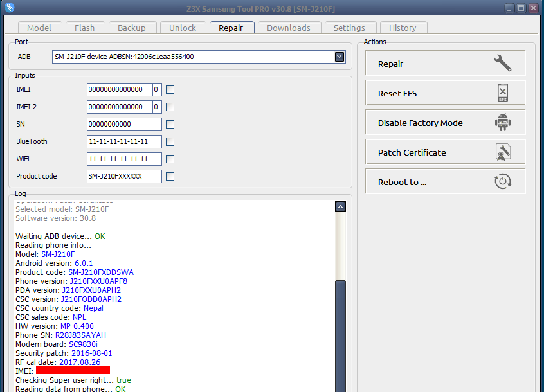Click the BlueTooth address field

point(124,142)
